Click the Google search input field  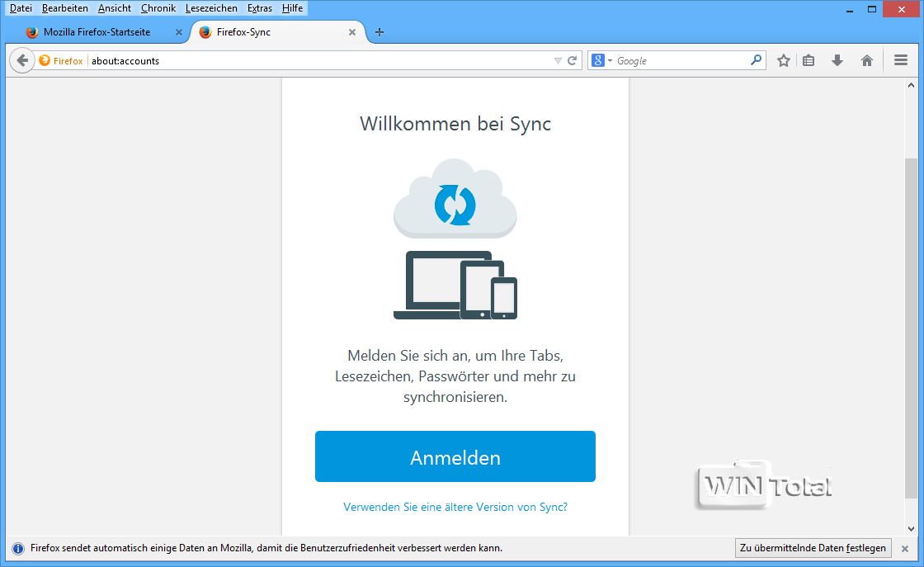681,61
